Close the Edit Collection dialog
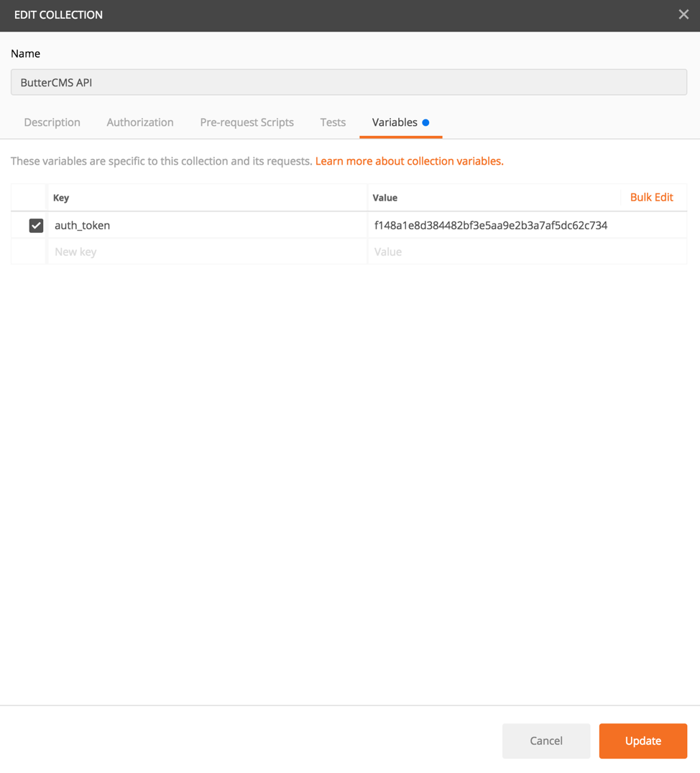 (x=683, y=14)
